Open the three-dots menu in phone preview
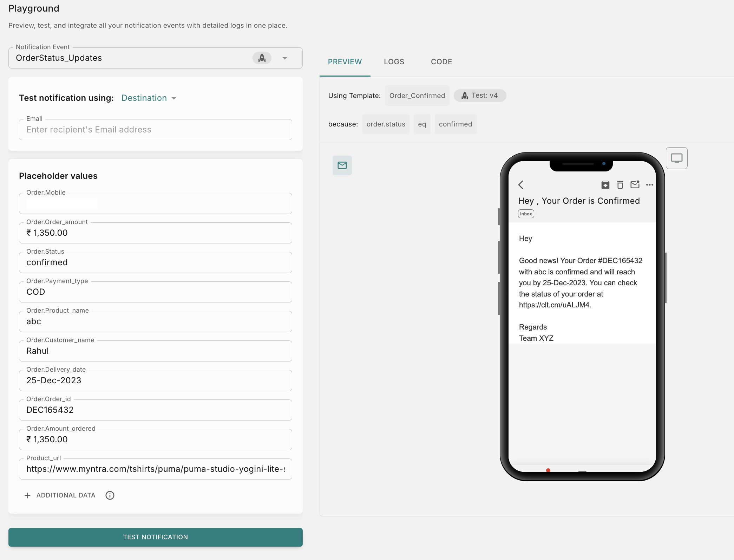734x560 pixels. pos(650,185)
